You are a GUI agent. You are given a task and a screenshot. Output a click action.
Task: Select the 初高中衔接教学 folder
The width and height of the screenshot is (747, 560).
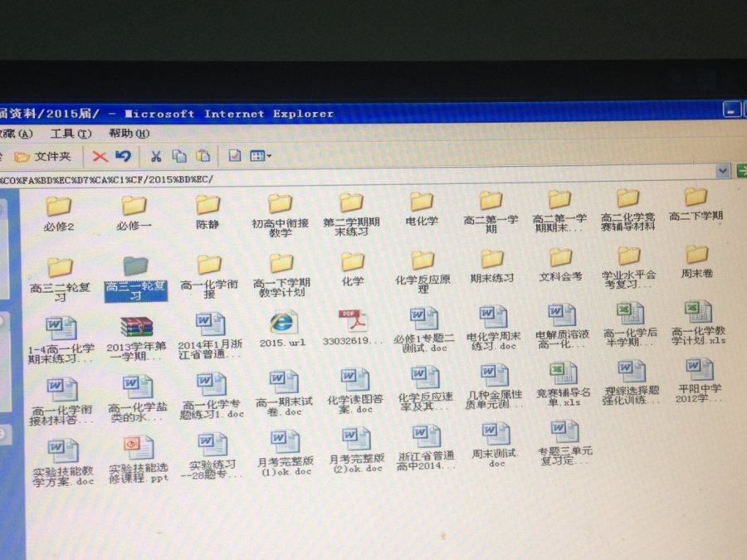pos(281,216)
